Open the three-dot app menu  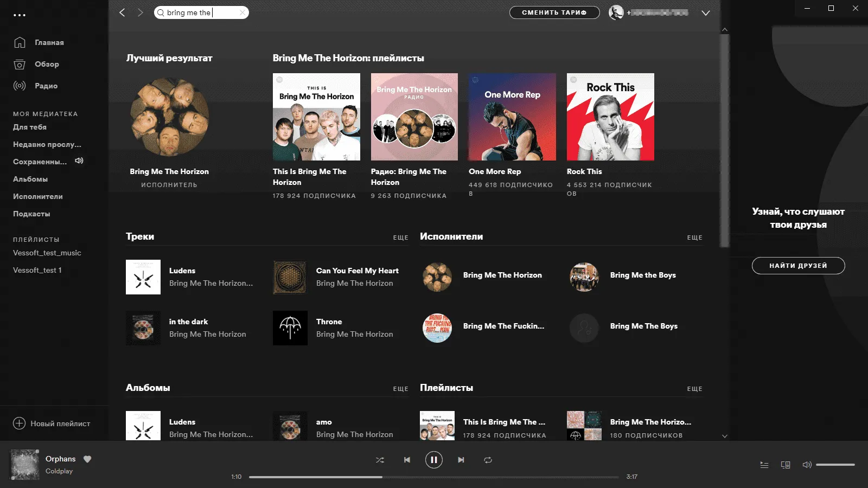(20, 15)
